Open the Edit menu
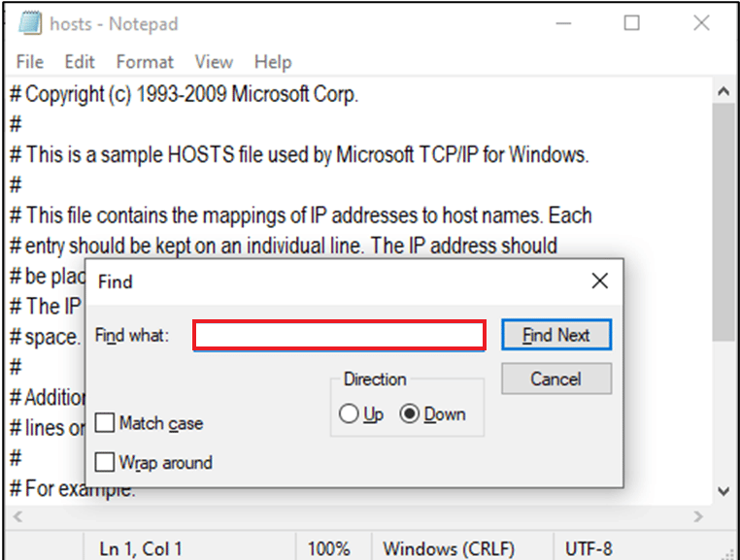740x560 pixels. [80, 62]
